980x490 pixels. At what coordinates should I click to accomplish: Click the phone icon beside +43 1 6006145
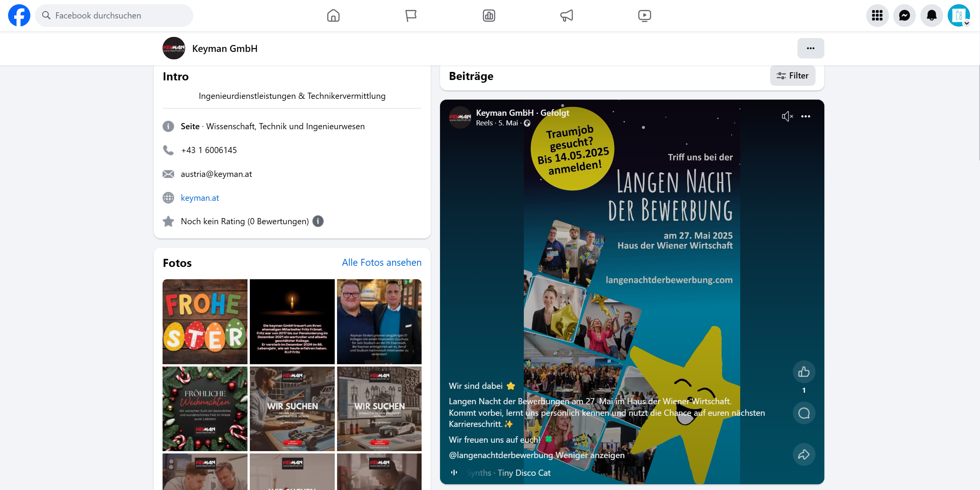[x=168, y=150]
